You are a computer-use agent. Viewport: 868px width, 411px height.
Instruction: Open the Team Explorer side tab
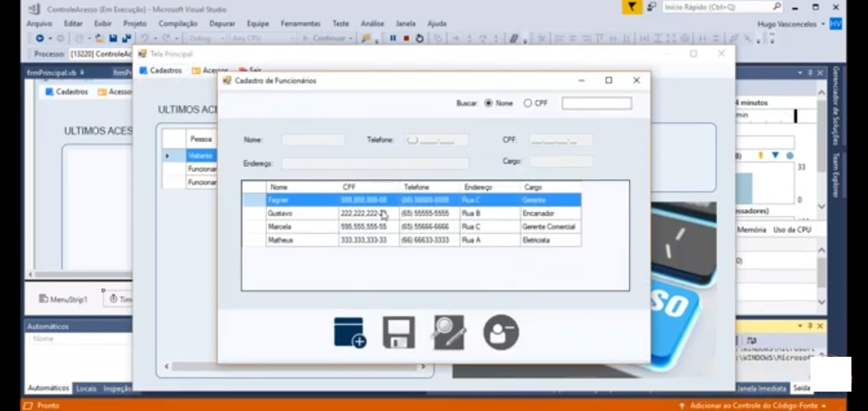pos(836,175)
